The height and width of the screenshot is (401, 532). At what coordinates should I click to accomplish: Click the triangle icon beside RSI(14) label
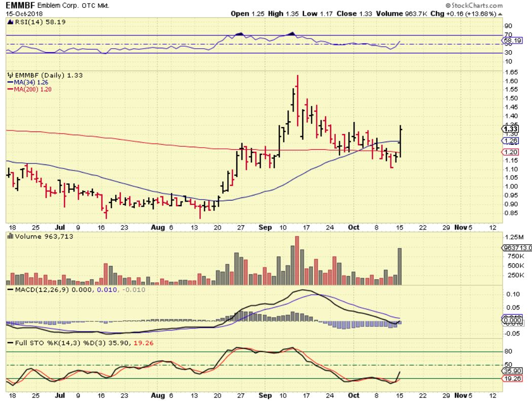[x=10, y=22]
